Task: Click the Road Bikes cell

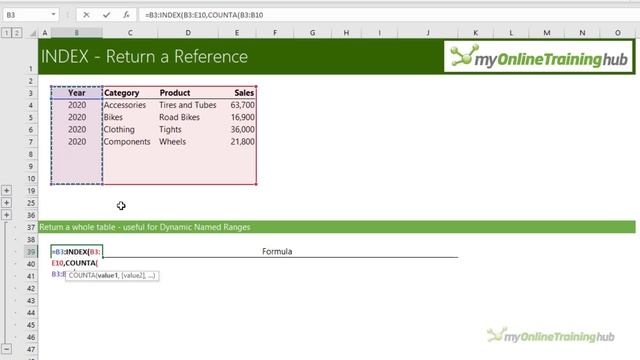Action: tap(188, 117)
